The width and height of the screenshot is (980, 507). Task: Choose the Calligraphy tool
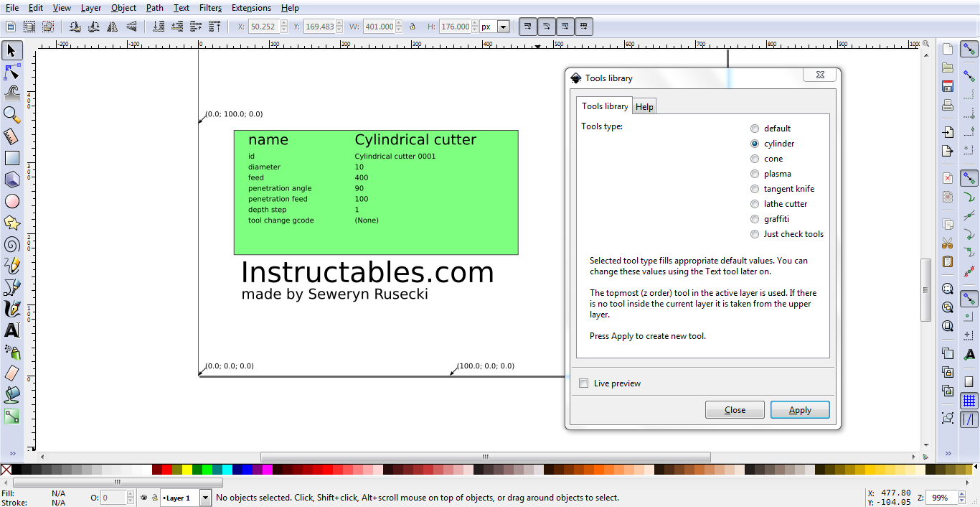click(11, 309)
